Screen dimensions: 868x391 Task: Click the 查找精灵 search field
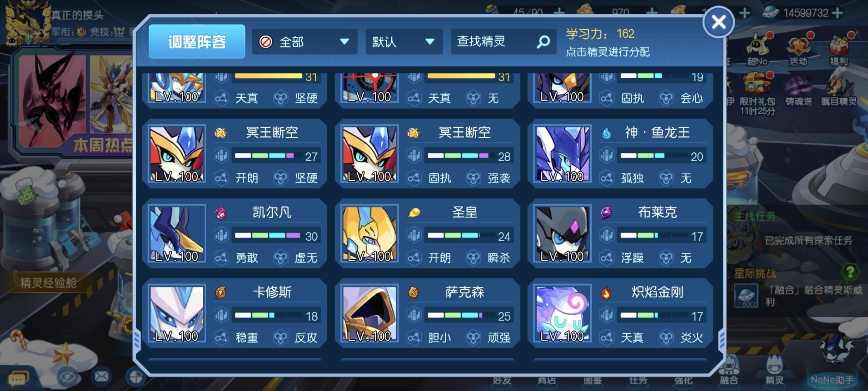[503, 42]
